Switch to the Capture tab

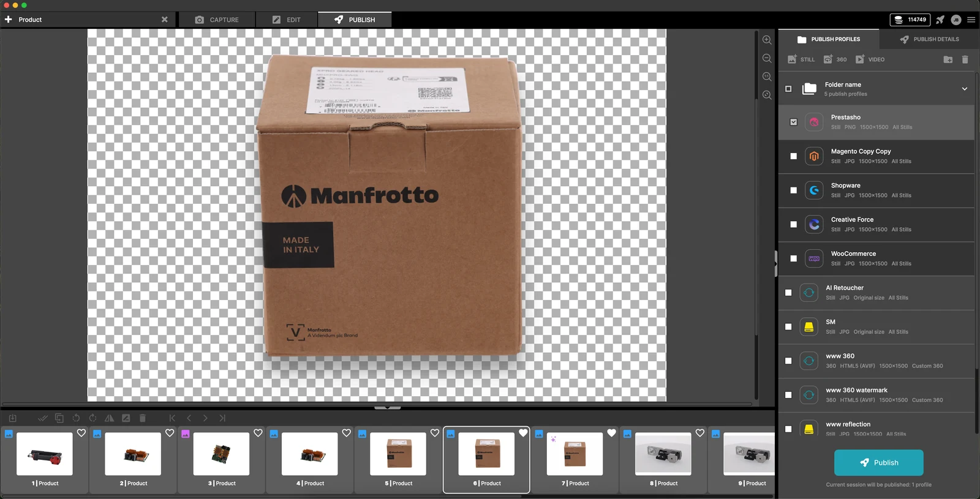(217, 20)
